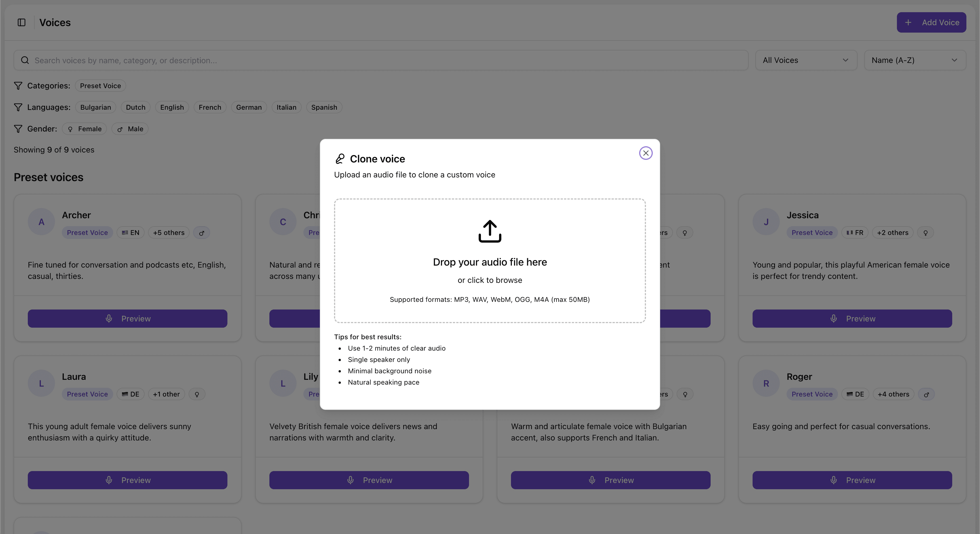Viewport: 980px width, 534px height.
Task: Select the Bulgarian language chip
Action: tap(96, 107)
